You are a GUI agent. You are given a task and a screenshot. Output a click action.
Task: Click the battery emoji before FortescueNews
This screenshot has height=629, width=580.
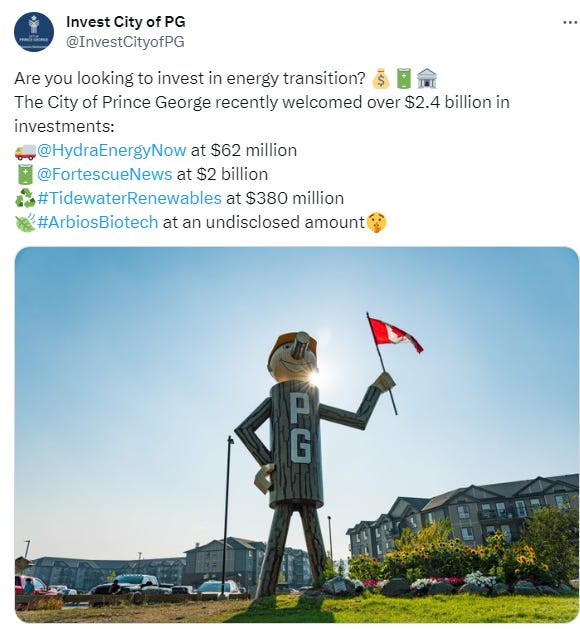25,174
